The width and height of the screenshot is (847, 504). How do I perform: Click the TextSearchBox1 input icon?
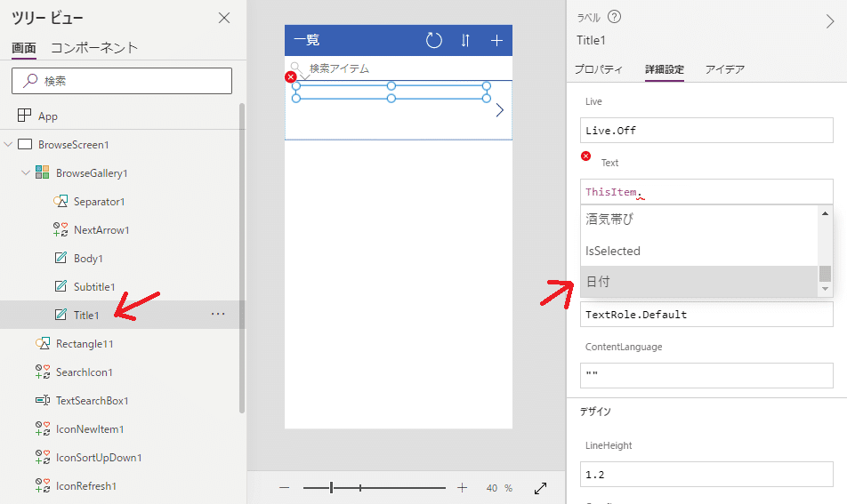(x=43, y=400)
